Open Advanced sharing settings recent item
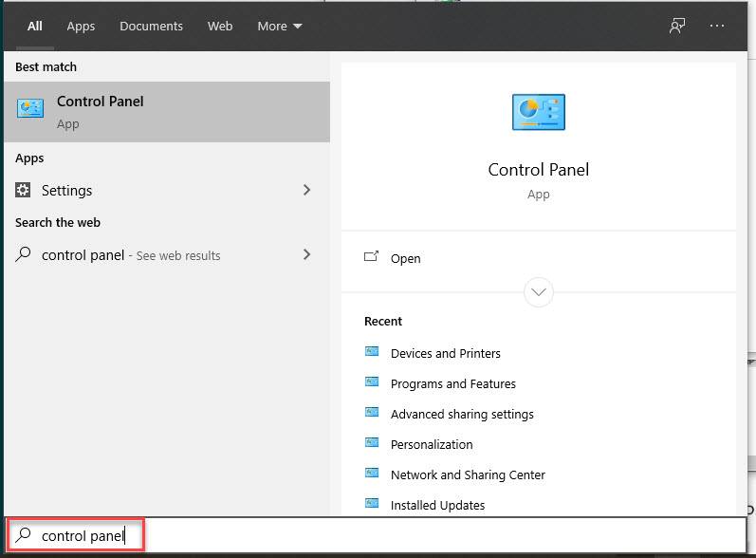This screenshot has width=756, height=558. (462, 414)
